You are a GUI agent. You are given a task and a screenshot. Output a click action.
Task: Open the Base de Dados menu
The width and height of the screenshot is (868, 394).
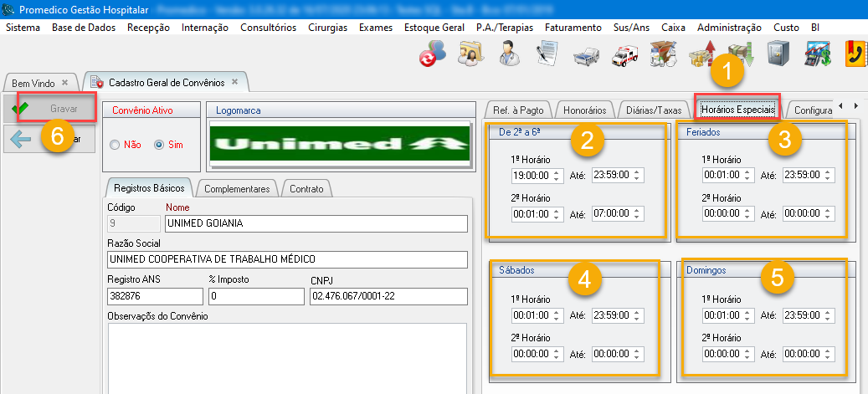[84, 28]
